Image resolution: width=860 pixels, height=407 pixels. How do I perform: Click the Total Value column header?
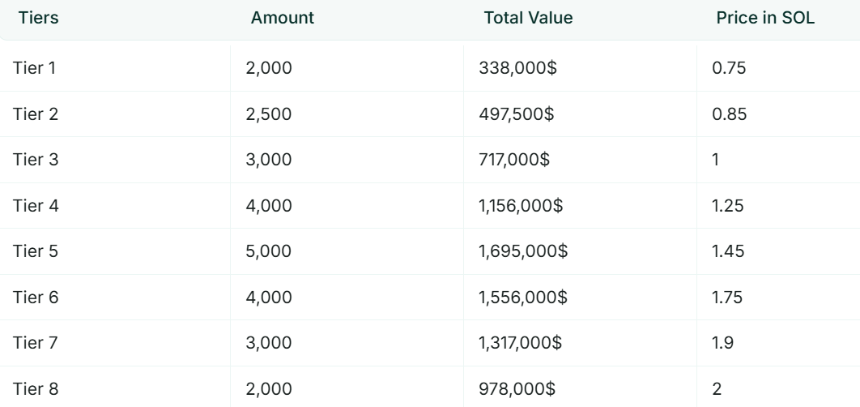[x=528, y=18]
